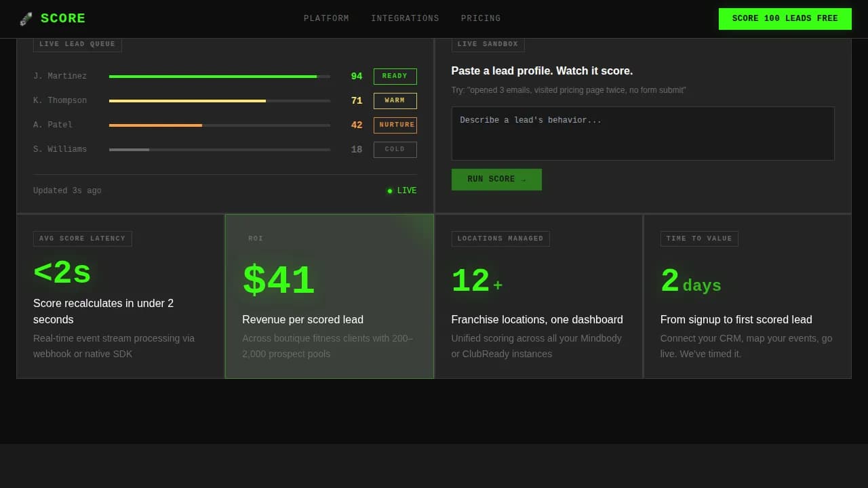Viewport: 868px width, 488px height.
Task: Click the score value 42
Action: (357, 125)
